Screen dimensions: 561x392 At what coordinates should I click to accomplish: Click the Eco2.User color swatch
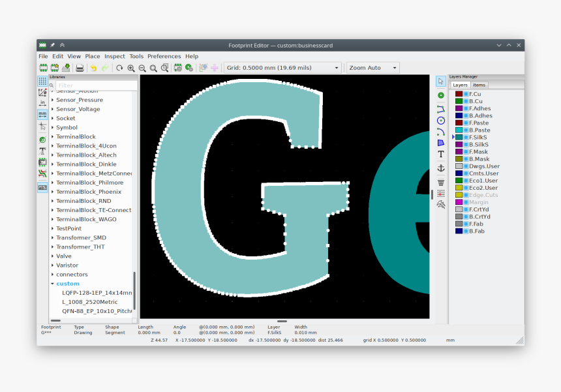pyautogui.click(x=459, y=188)
